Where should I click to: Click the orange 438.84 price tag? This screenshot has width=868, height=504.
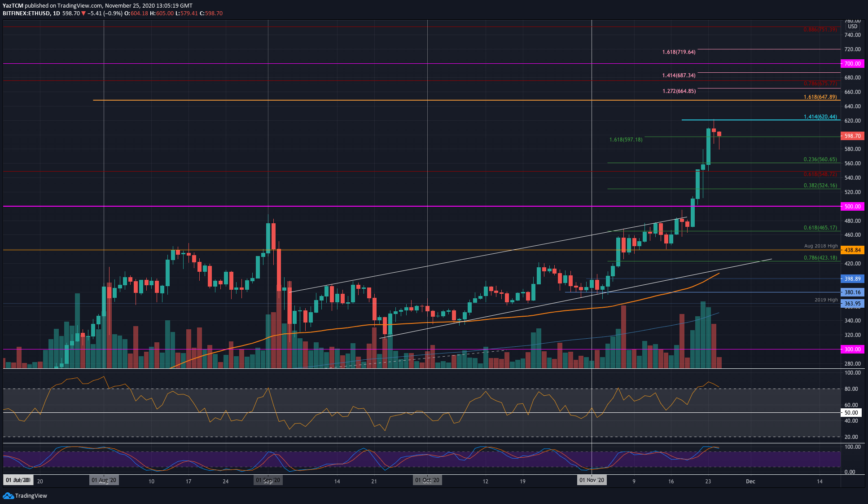(x=852, y=250)
